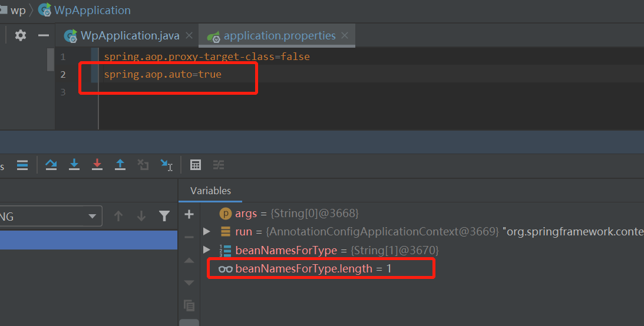Viewport: 644px width, 326px height.
Task: Click the beanNamesForType variable name
Action: pos(286,250)
